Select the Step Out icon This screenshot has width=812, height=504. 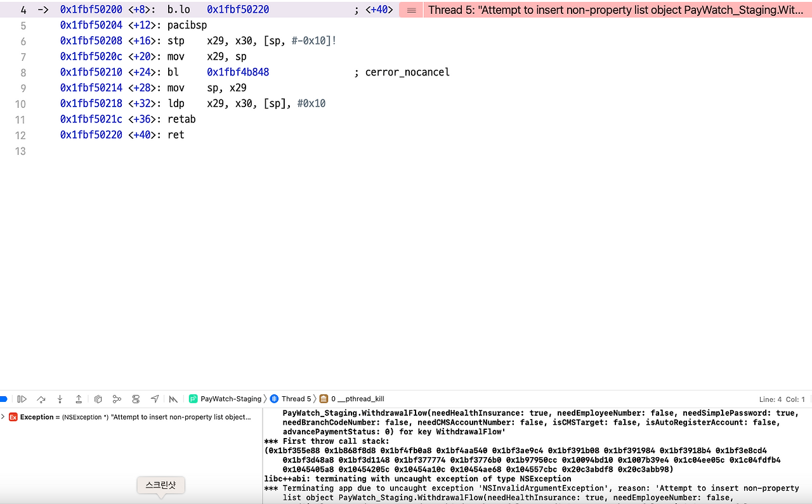[x=79, y=399]
